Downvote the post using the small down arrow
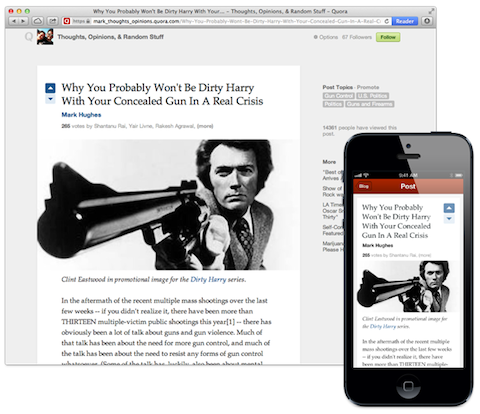The image size is (480, 414). tap(50, 99)
